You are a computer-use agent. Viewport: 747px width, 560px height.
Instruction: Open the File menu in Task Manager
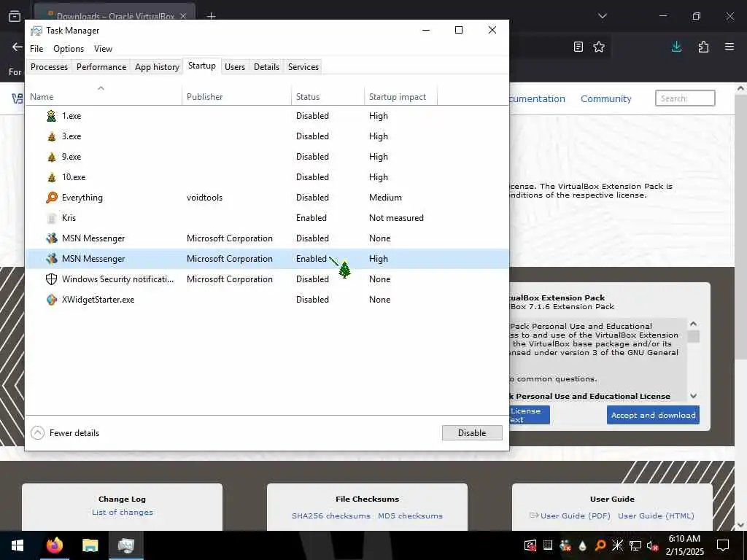(36, 49)
